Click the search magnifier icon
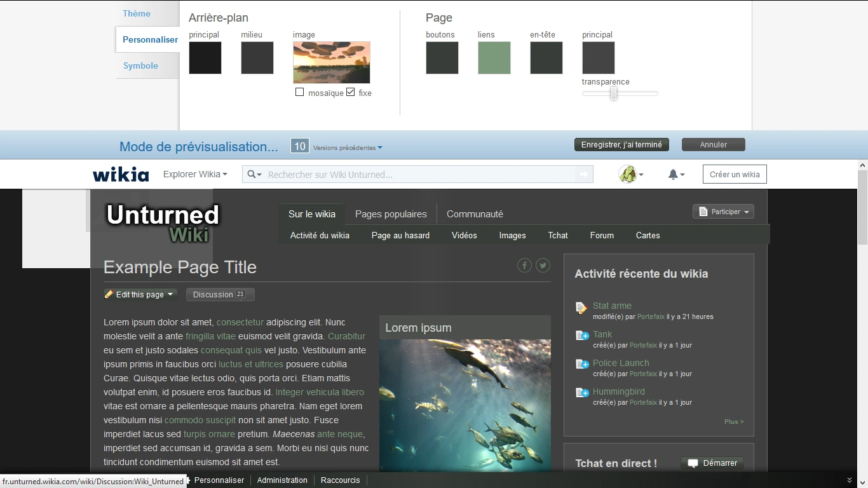Viewport: 868px width, 488px height. [252, 175]
